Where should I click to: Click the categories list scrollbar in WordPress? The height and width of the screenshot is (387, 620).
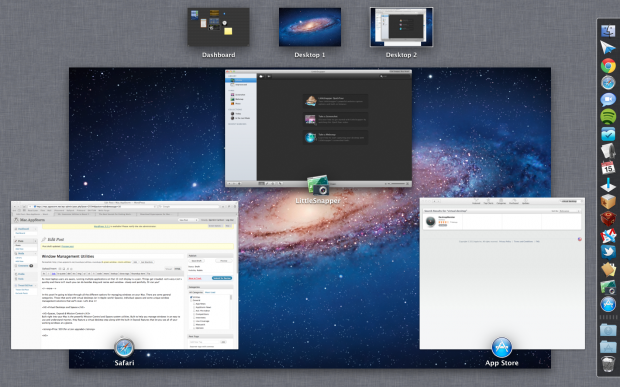[231, 298]
